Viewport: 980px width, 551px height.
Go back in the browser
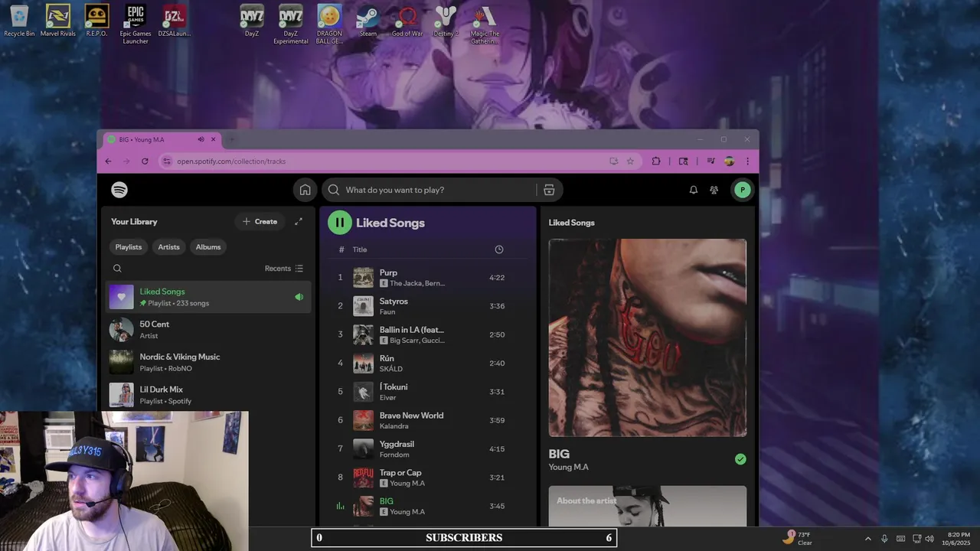click(108, 161)
